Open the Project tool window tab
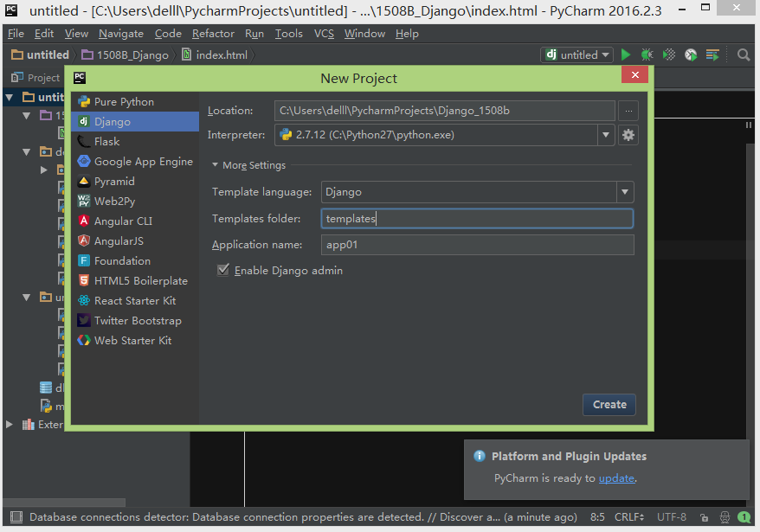Image resolution: width=760 pixels, height=532 pixels. tap(35, 78)
